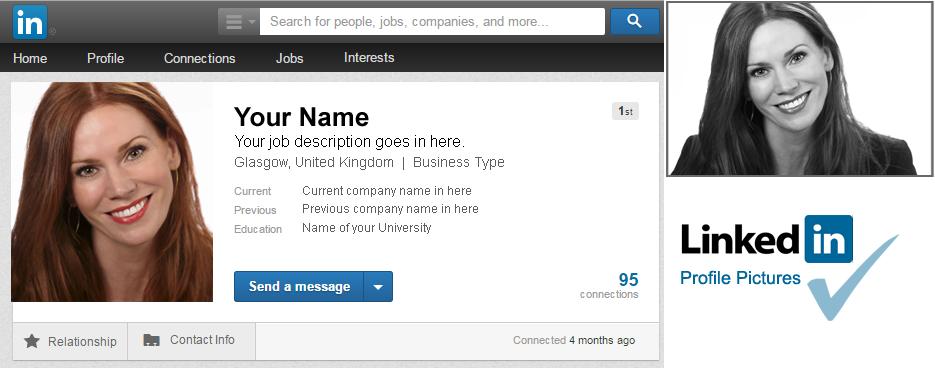935x368 pixels.
Task: Click the blue search magnifier button
Action: click(x=634, y=21)
